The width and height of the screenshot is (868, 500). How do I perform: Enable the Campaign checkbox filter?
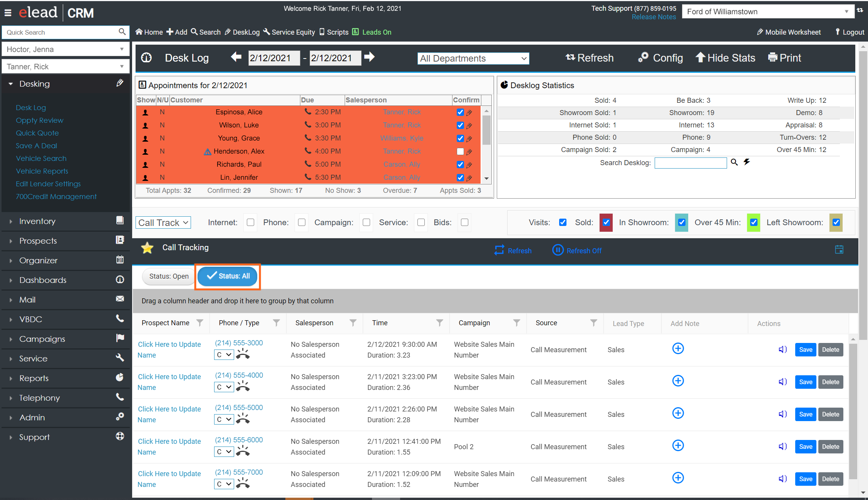tap(366, 222)
